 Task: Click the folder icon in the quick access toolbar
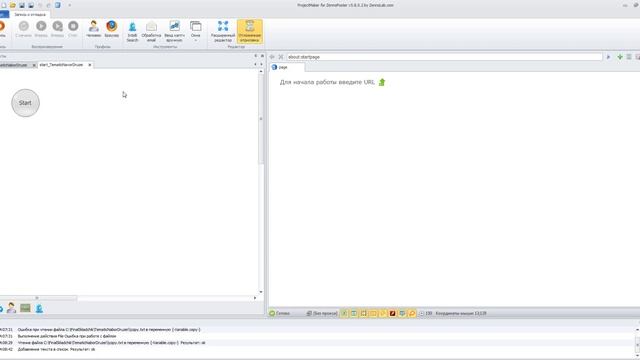tap(13, 5)
